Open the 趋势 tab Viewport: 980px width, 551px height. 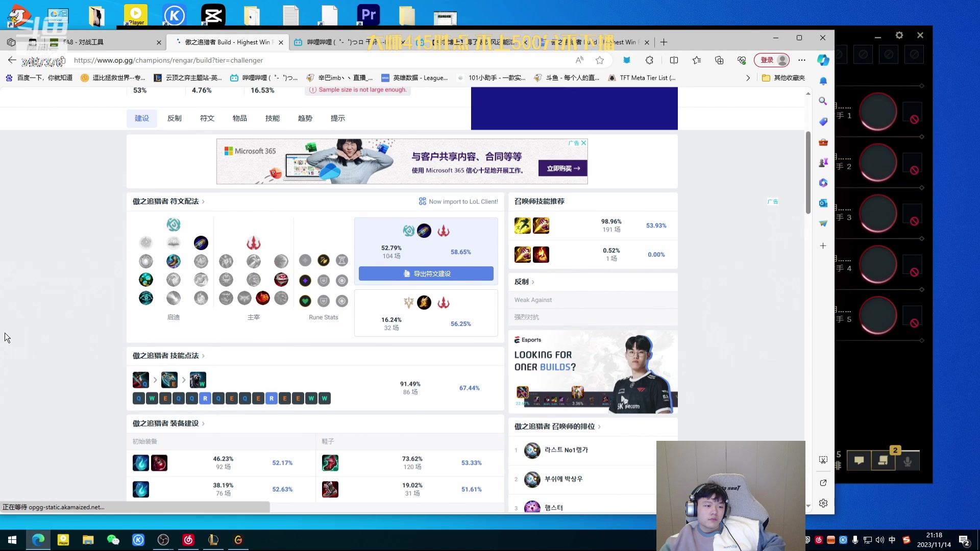click(305, 118)
